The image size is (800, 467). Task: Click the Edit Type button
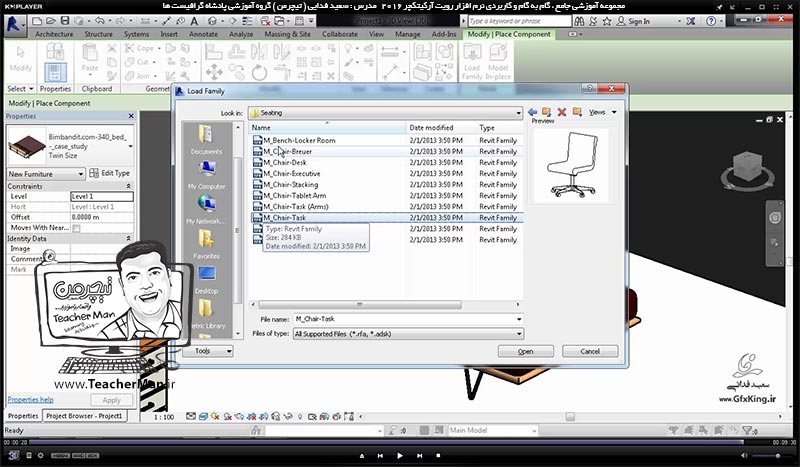(110, 174)
